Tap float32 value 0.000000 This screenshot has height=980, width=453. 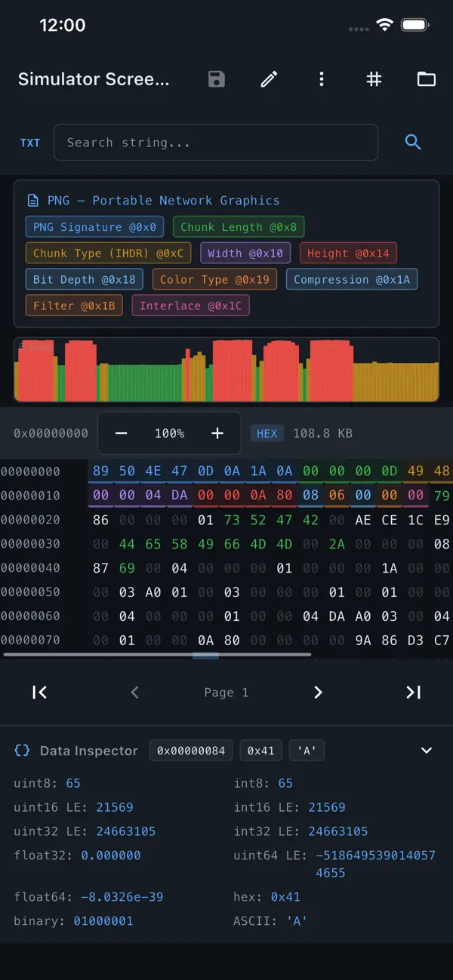[110, 856]
